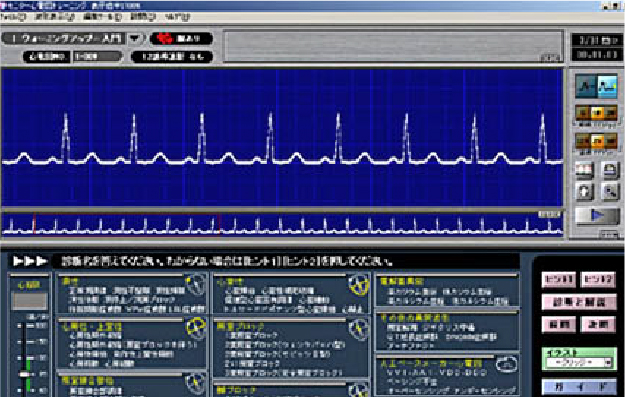Expand the course selector dropdown arrow
The image size is (625, 397).
135,39
